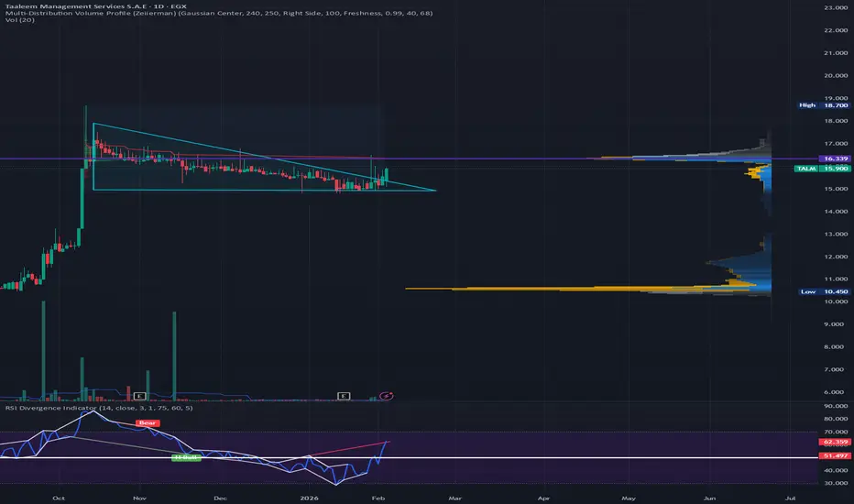Click the 'Oct' time axis label

[59, 498]
